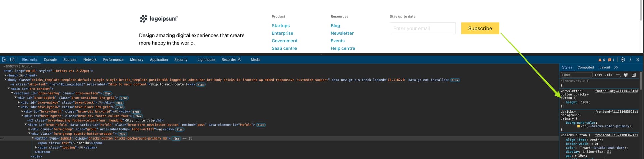Add a new style rule with plus icon

pyautogui.click(x=618, y=75)
